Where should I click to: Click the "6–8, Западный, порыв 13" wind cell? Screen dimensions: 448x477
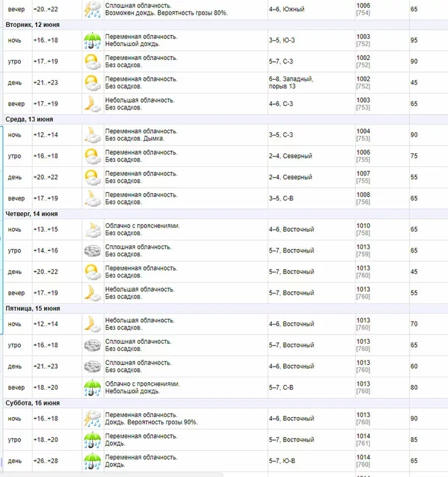coord(291,83)
